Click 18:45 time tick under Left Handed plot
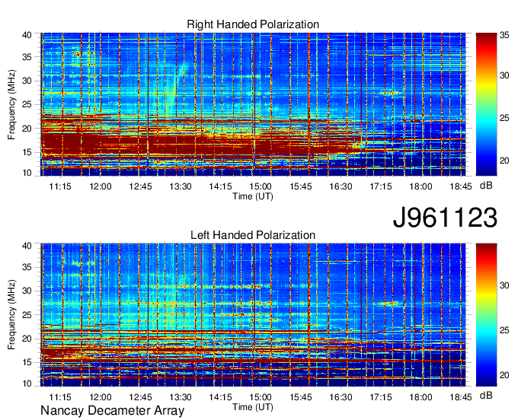The width and height of the screenshot is (518, 420). pos(461,397)
